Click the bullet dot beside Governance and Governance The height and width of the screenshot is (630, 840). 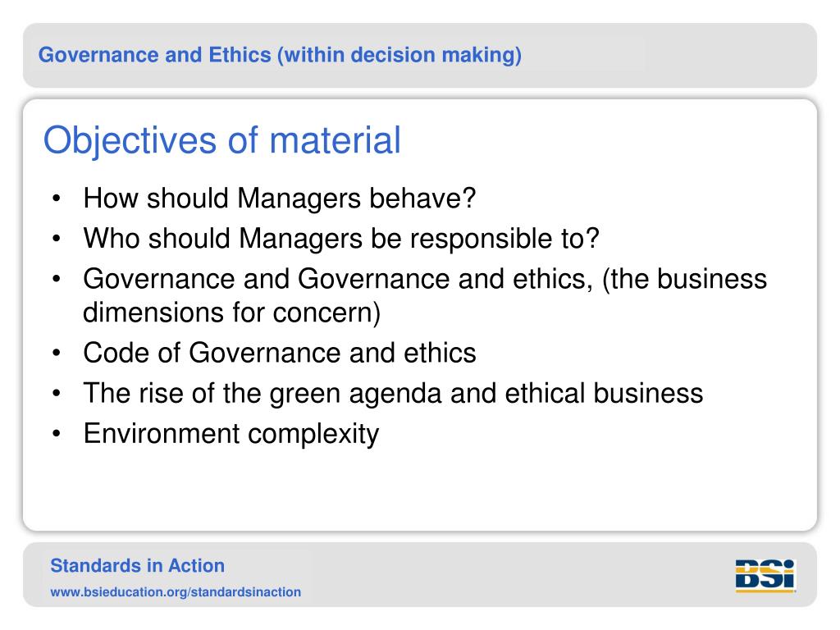pyautogui.click(x=57, y=279)
